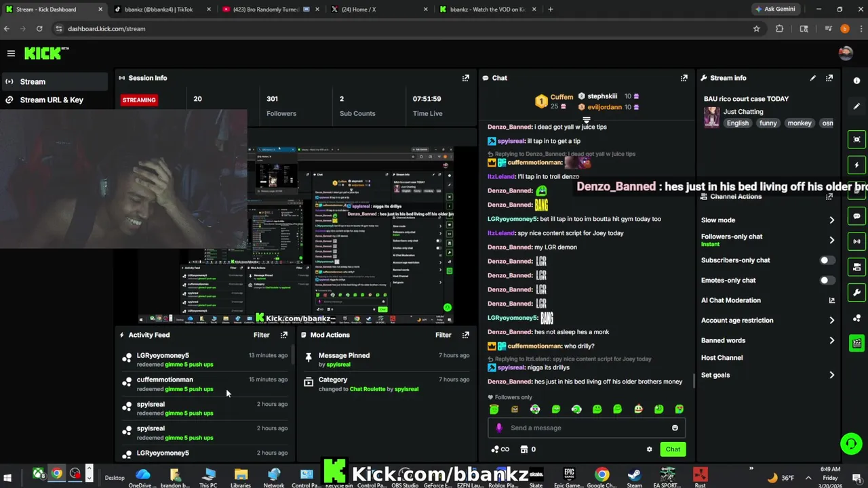Screen dimensions: 868x488
Task: Open the profile avatar at top right
Action: [846, 53]
